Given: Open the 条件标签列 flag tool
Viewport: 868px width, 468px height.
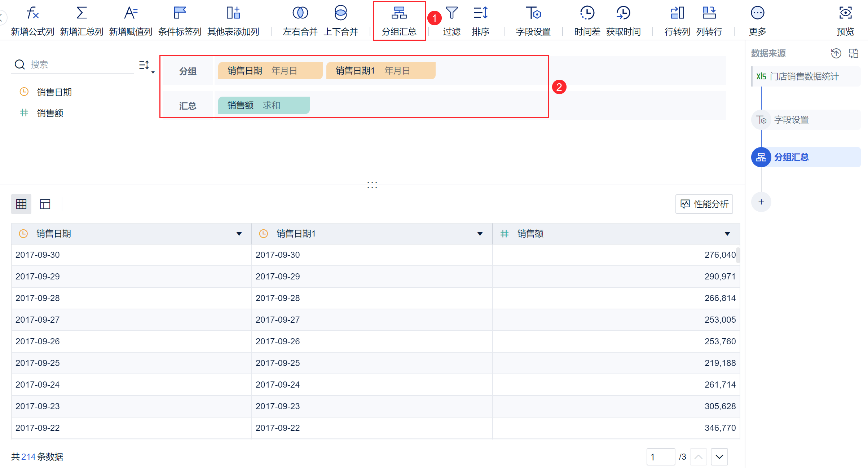Looking at the screenshot, I should click(179, 13).
